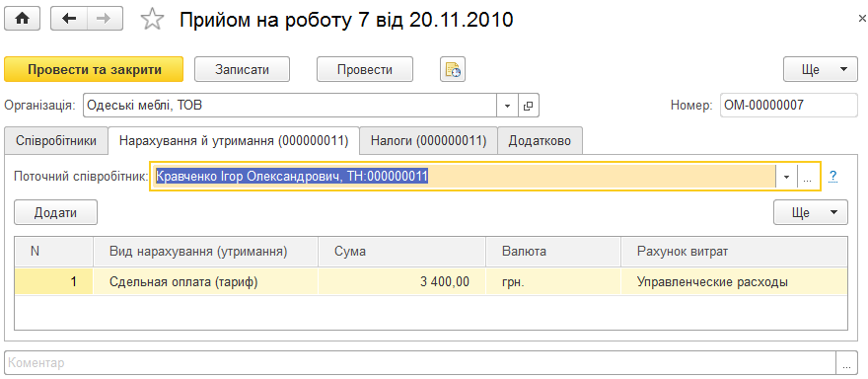Click the Коментар input field
Viewport: 868px width, 379px height.
coord(420,363)
